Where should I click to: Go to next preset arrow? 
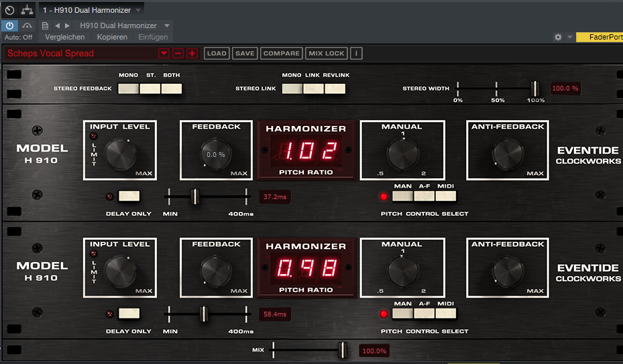click(67, 26)
